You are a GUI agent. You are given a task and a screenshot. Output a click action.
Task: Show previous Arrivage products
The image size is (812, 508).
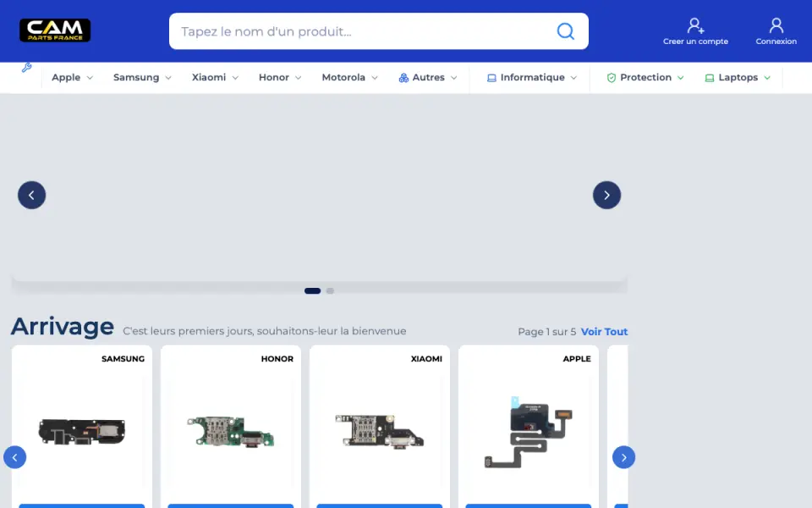point(14,457)
